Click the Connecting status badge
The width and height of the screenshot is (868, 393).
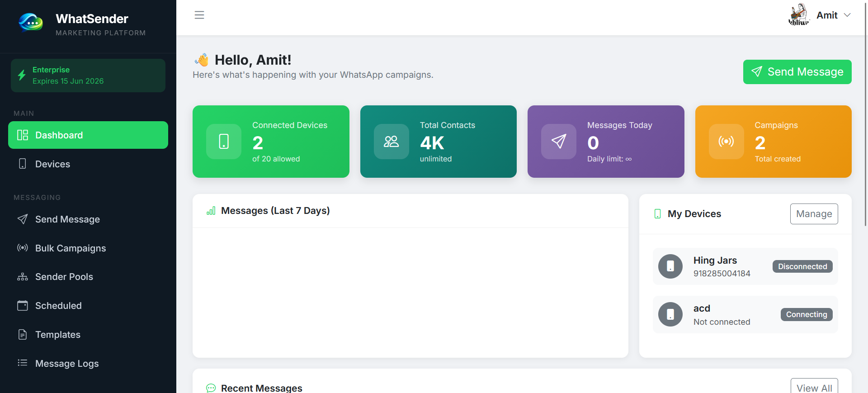click(807, 314)
